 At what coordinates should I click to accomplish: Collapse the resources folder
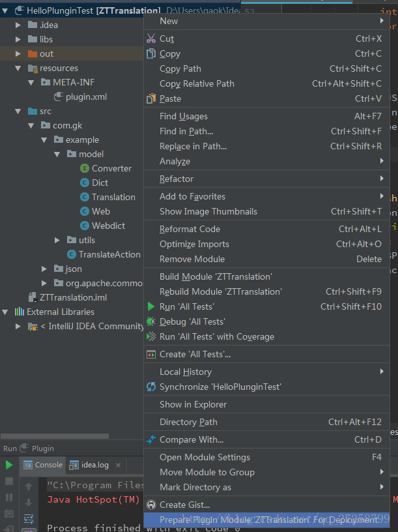pos(18,68)
